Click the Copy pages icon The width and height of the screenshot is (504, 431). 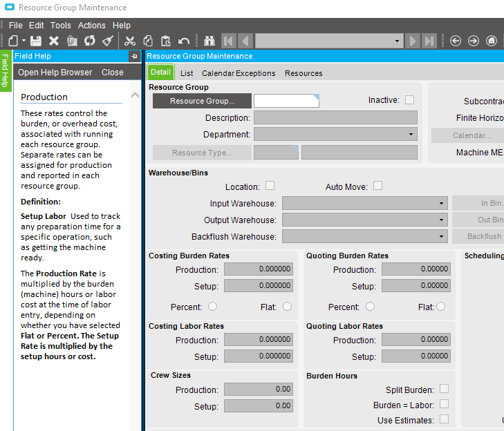(x=148, y=41)
